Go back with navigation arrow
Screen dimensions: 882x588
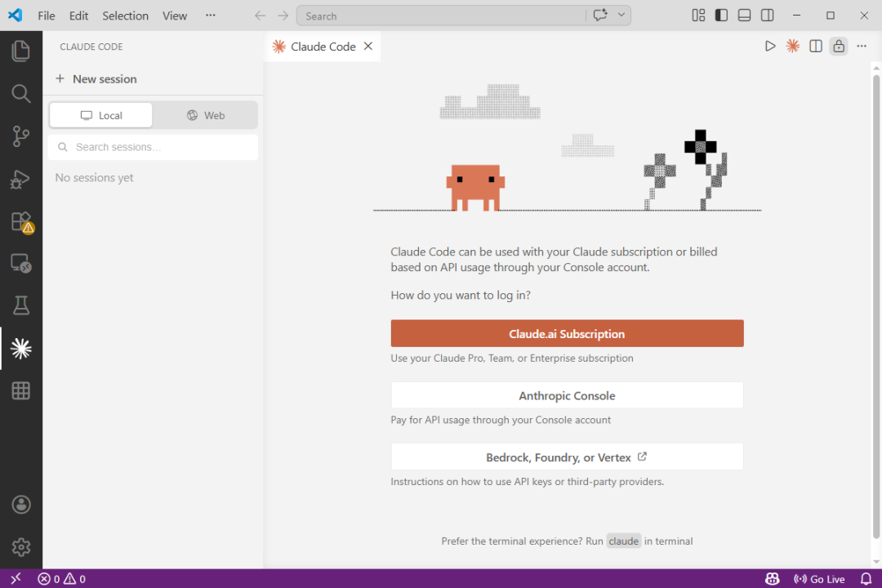click(x=260, y=16)
